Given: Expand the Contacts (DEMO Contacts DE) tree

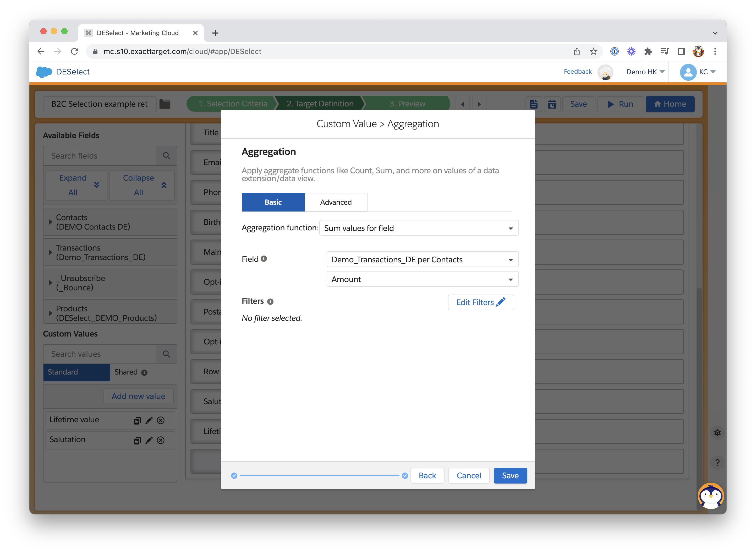Looking at the screenshot, I should (x=50, y=222).
